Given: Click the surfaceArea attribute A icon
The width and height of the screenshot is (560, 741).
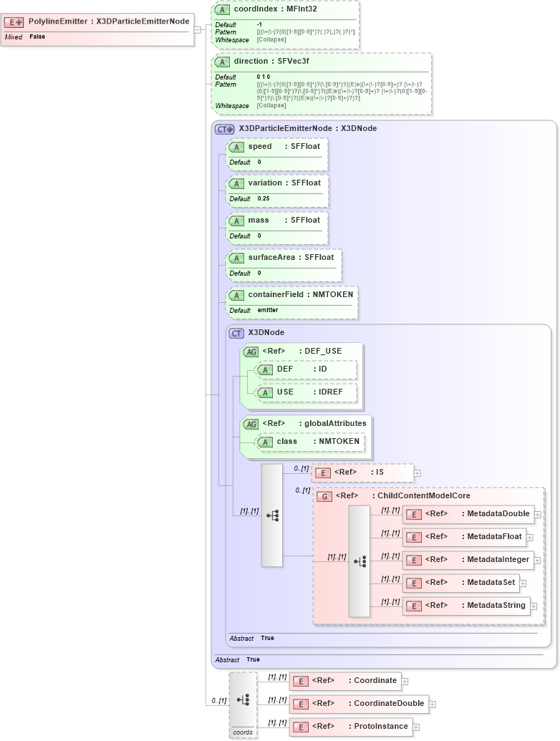Looking at the screenshot, I should click(236, 258).
